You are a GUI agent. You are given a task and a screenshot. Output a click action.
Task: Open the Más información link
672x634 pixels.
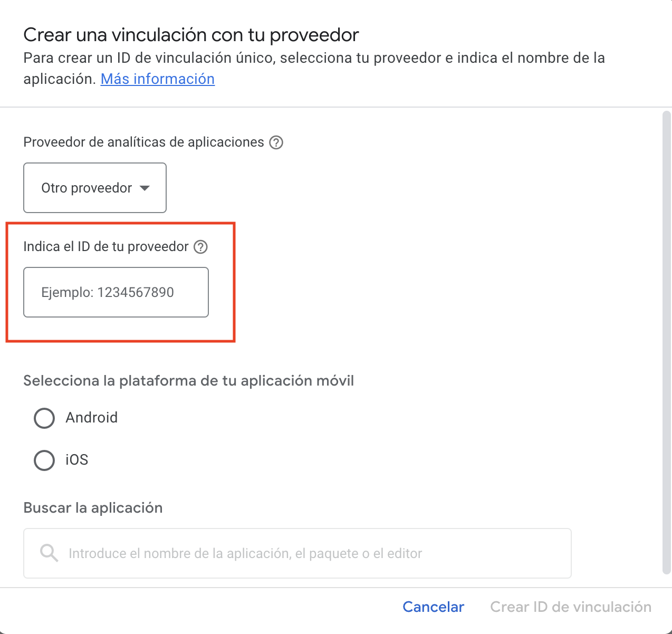(x=158, y=79)
